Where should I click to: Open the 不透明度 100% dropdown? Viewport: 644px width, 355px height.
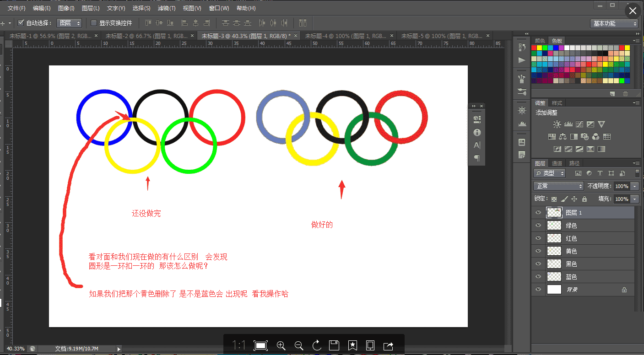[x=634, y=186]
